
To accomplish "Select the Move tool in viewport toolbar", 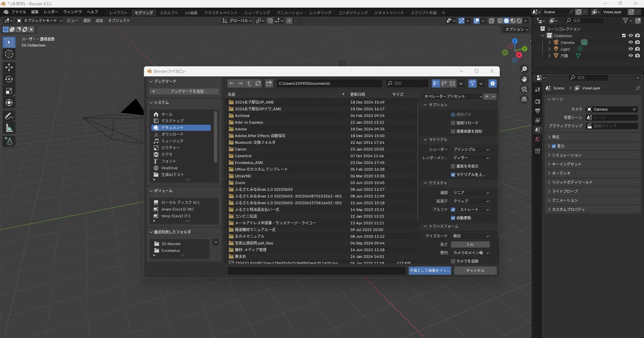I will (9, 67).
